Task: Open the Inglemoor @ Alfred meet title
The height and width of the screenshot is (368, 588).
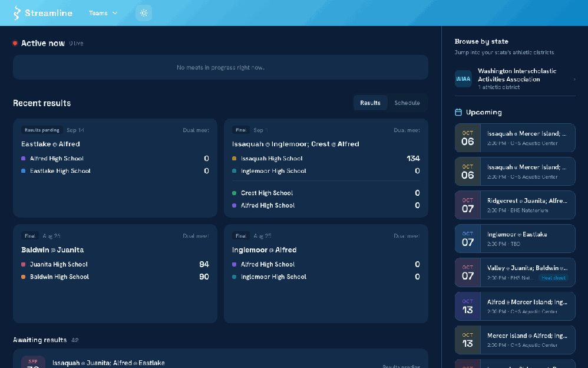Action: click(x=265, y=249)
